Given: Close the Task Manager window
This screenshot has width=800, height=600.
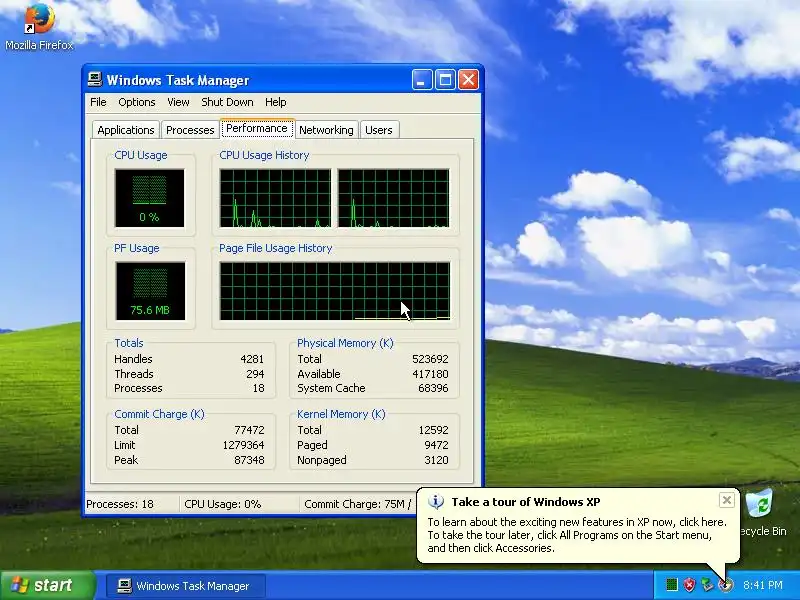Looking at the screenshot, I should coord(468,80).
